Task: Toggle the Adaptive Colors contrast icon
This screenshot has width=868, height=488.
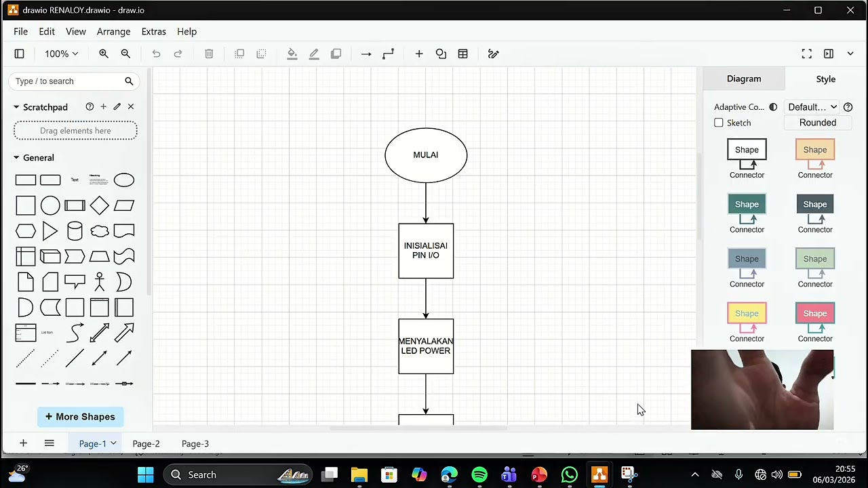Action: [x=773, y=107]
